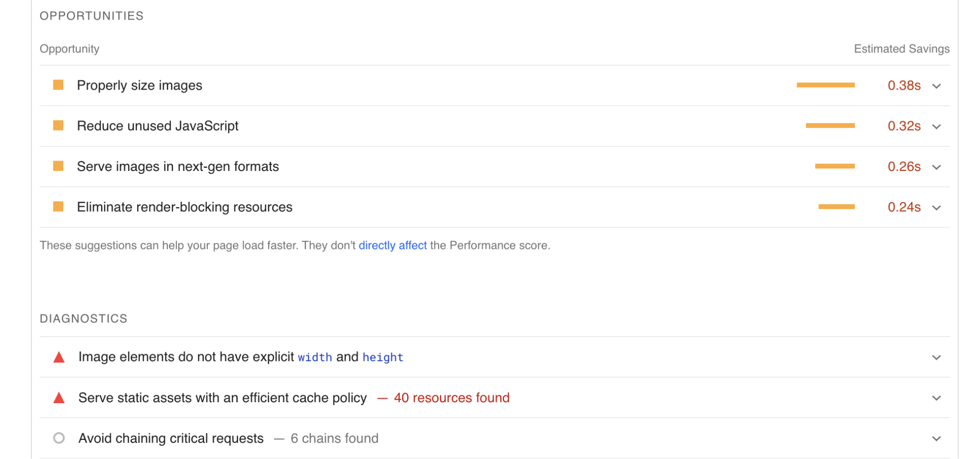Expand static assets cache policy chevron

(936, 398)
